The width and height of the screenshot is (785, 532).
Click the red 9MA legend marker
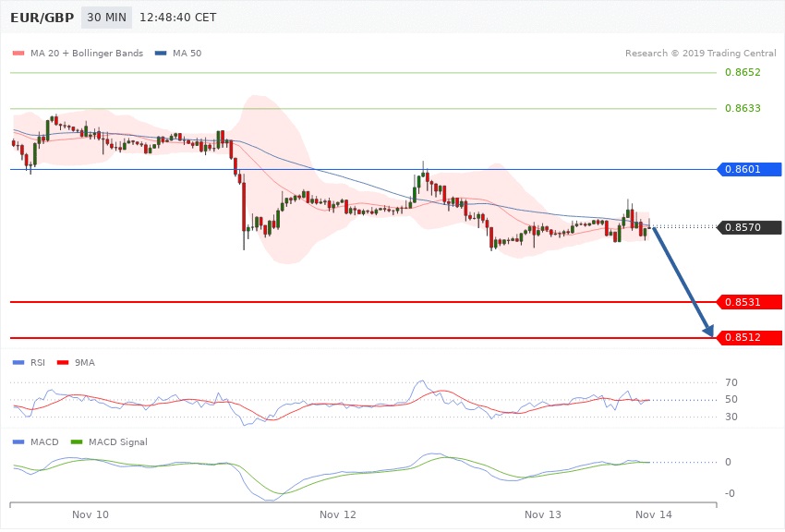point(62,363)
